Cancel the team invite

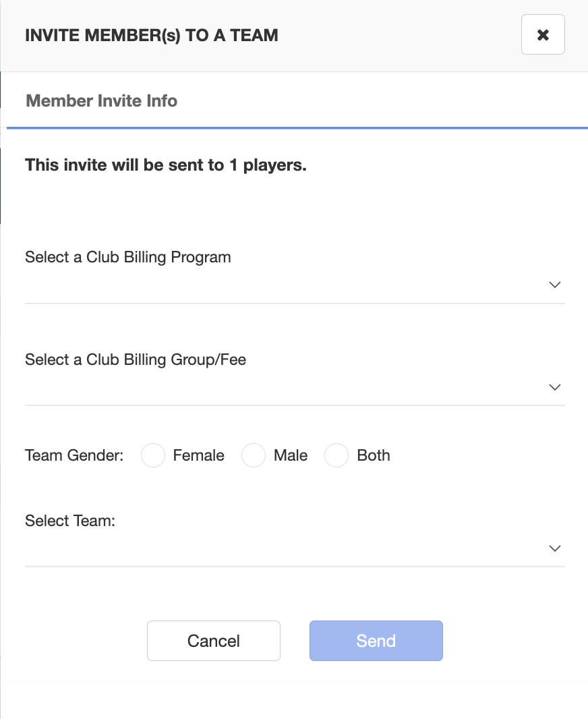(214, 641)
